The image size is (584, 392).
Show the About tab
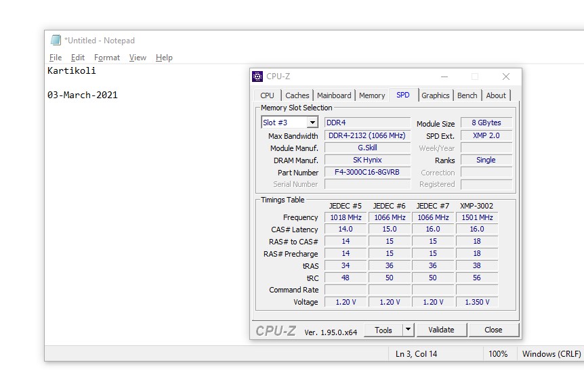(496, 95)
